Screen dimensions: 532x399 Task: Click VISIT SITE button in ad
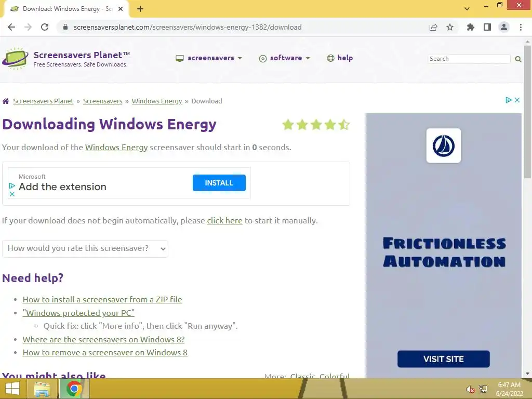pos(444,359)
